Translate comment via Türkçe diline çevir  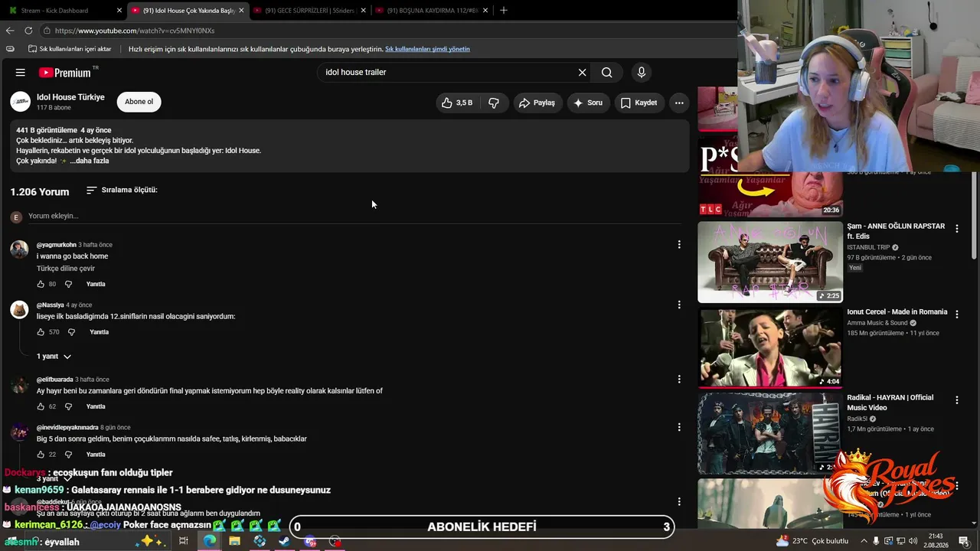[x=66, y=269]
